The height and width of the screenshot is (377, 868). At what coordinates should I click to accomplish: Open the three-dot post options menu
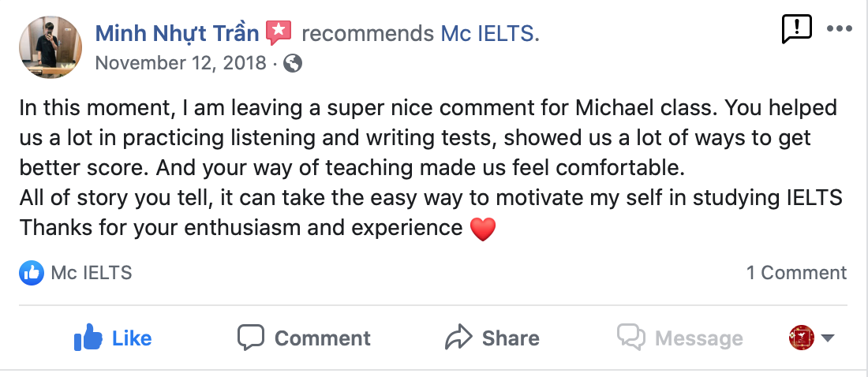(x=840, y=29)
